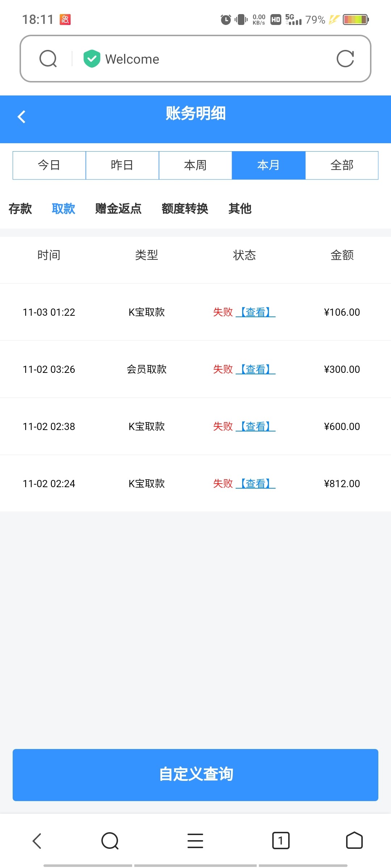Switch to 赠金返点 category
The image size is (391, 868).
[118, 209]
